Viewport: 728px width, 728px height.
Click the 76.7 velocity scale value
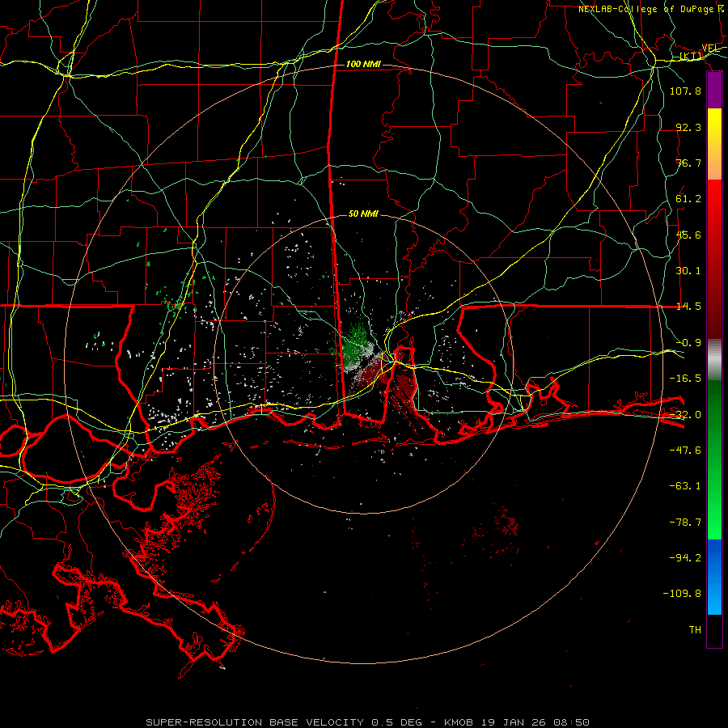[688, 163]
